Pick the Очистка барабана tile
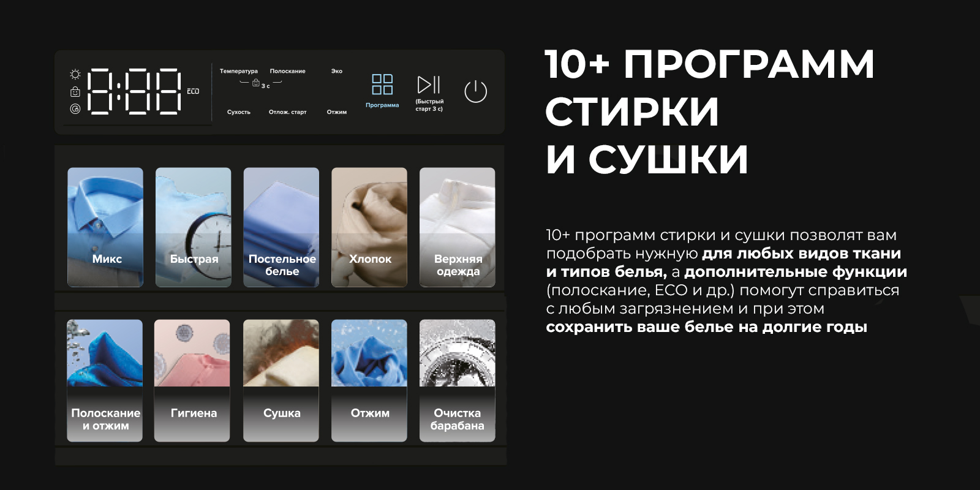This screenshot has height=490, width=980. (x=458, y=380)
